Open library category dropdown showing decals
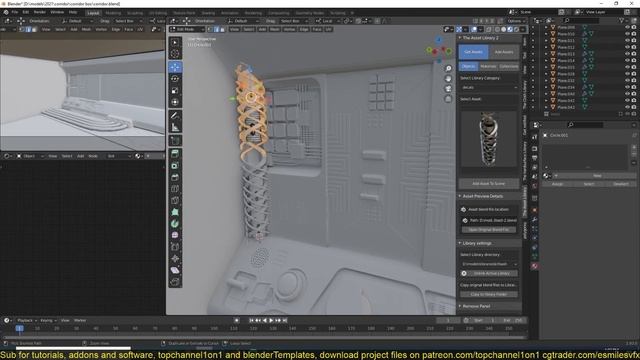Viewport: 640px width, 360px height. coord(489,87)
